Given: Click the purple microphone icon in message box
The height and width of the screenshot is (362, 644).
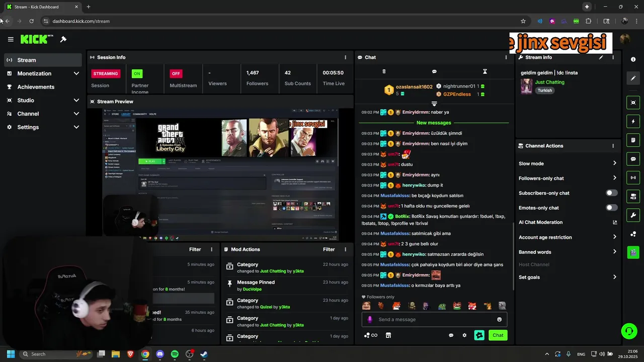Looking at the screenshot, I should [x=370, y=319].
